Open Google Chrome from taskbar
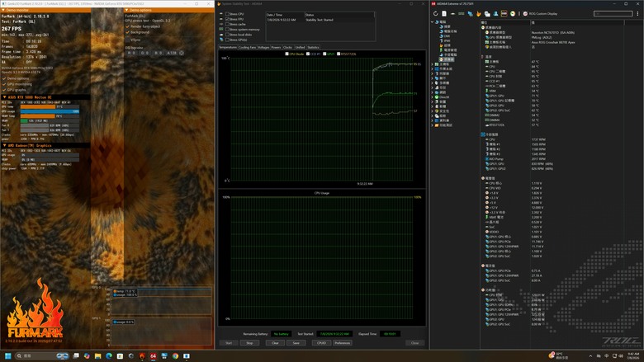 click(175, 356)
